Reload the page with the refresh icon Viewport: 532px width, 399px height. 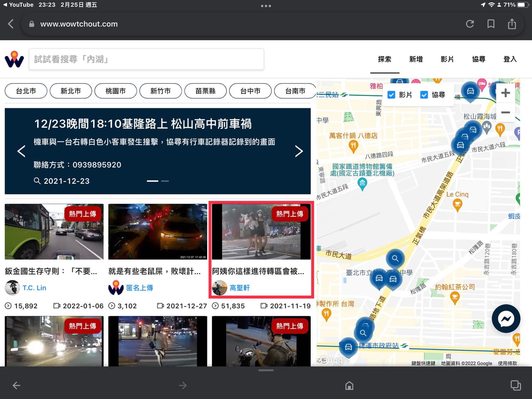point(470,24)
